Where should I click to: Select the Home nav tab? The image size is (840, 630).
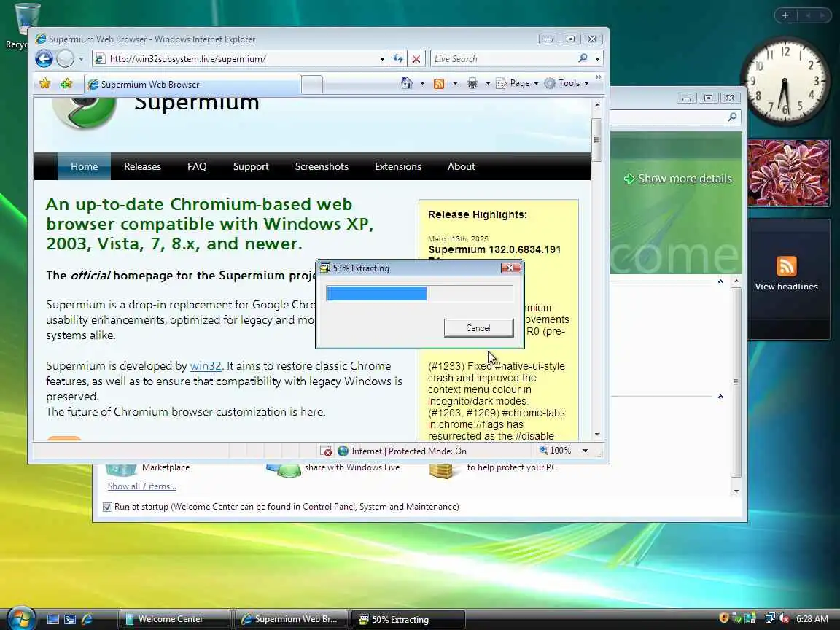pyautogui.click(x=84, y=166)
